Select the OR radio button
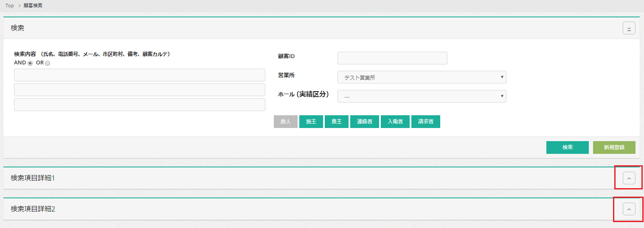This screenshot has height=228, width=644. [x=48, y=63]
